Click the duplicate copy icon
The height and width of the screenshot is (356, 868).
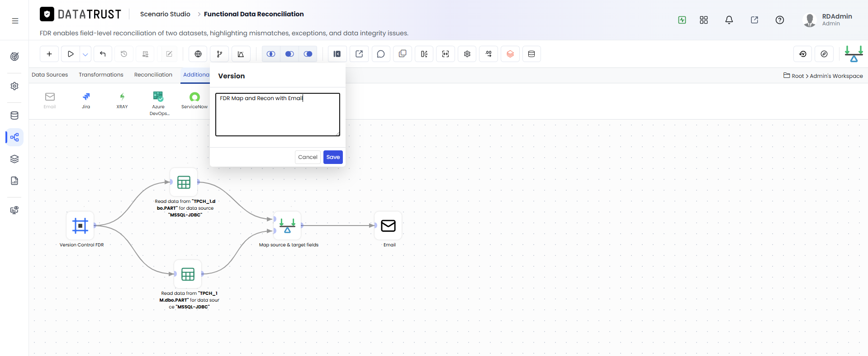coord(403,54)
